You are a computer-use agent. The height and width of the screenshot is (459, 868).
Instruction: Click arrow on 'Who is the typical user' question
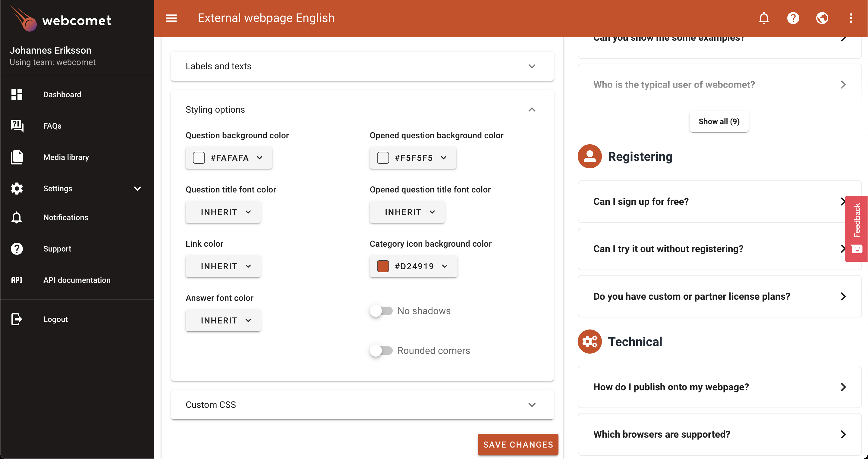tap(843, 85)
